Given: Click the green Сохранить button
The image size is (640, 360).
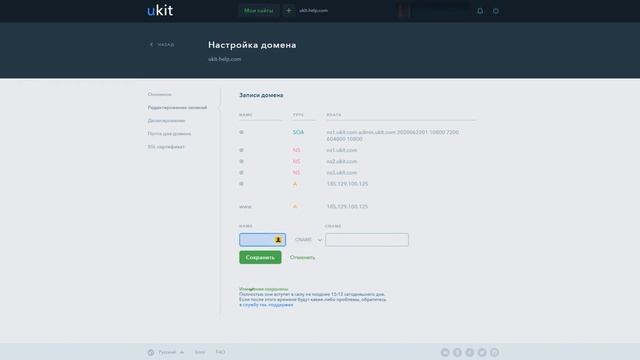Looking at the screenshot, I should [260, 258].
